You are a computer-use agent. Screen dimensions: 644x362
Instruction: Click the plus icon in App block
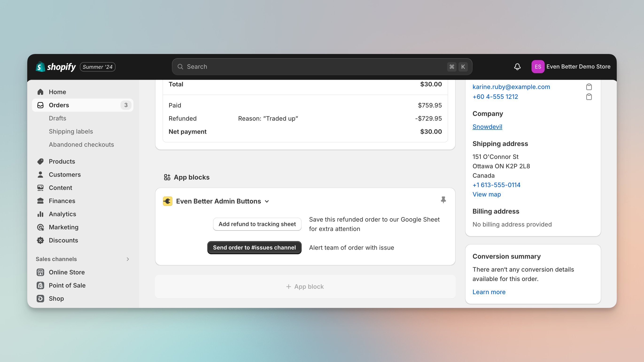[288, 287]
